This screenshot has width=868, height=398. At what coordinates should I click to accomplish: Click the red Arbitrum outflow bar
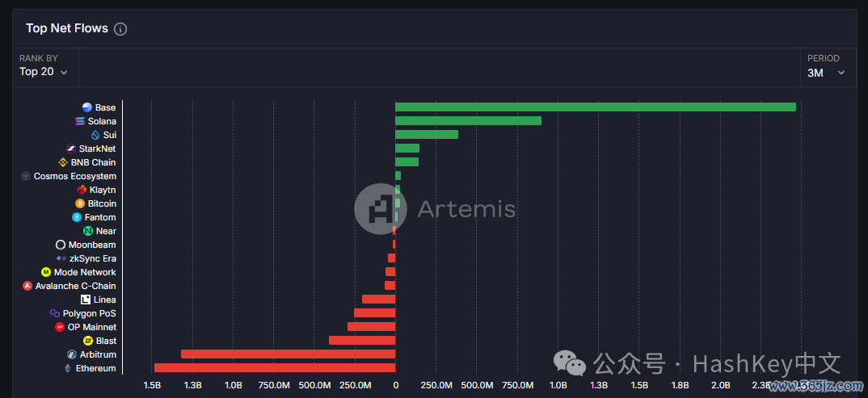pos(288,354)
